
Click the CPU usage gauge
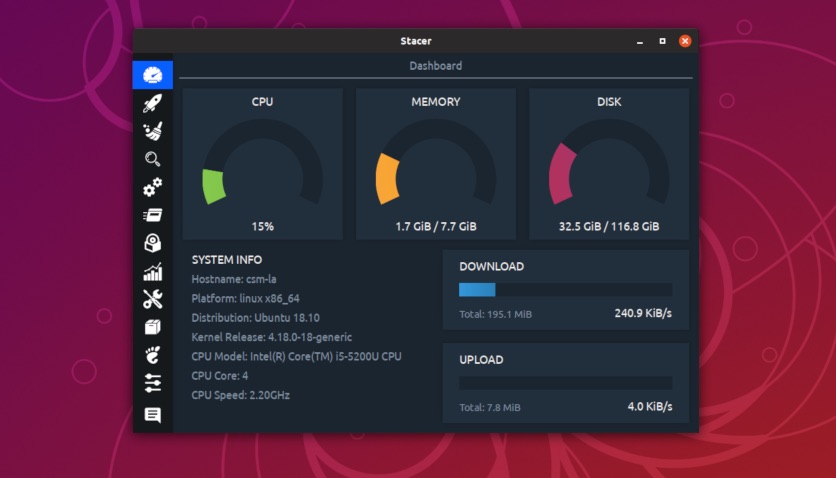point(262,163)
